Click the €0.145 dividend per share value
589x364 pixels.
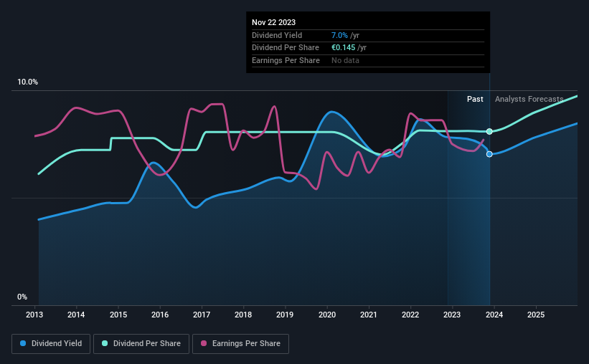tap(344, 48)
